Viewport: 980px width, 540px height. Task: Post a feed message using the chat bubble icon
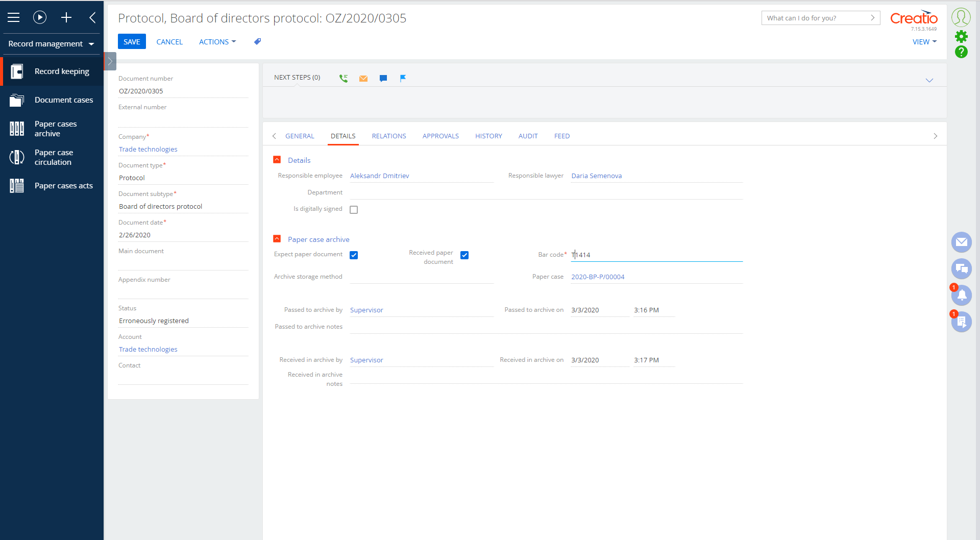(383, 78)
